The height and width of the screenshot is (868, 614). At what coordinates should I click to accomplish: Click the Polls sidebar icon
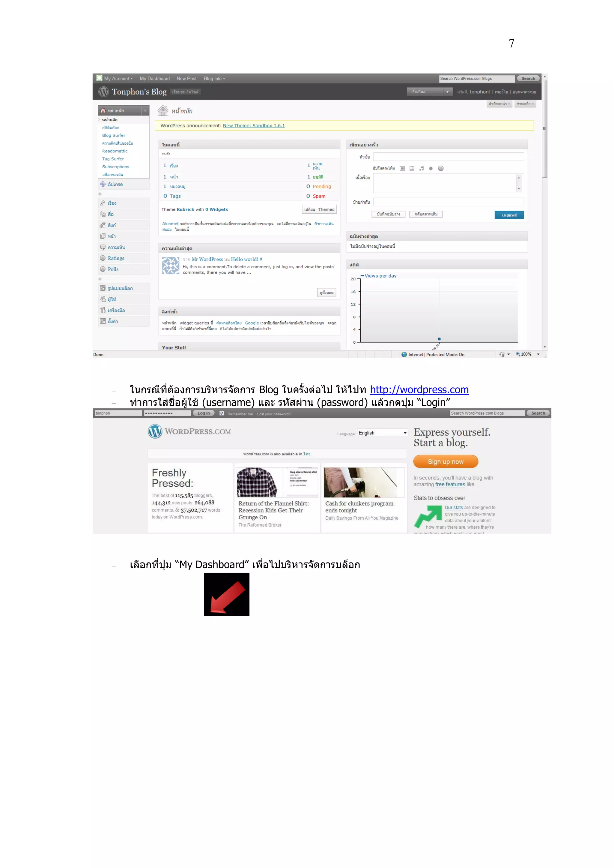point(103,269)
